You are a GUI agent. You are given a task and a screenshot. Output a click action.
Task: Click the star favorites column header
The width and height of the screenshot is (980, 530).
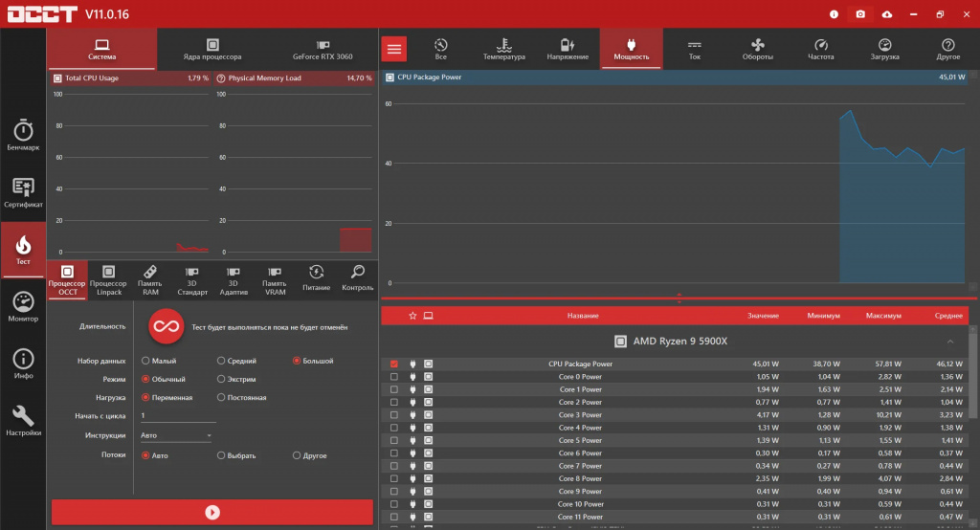(412, 316)
